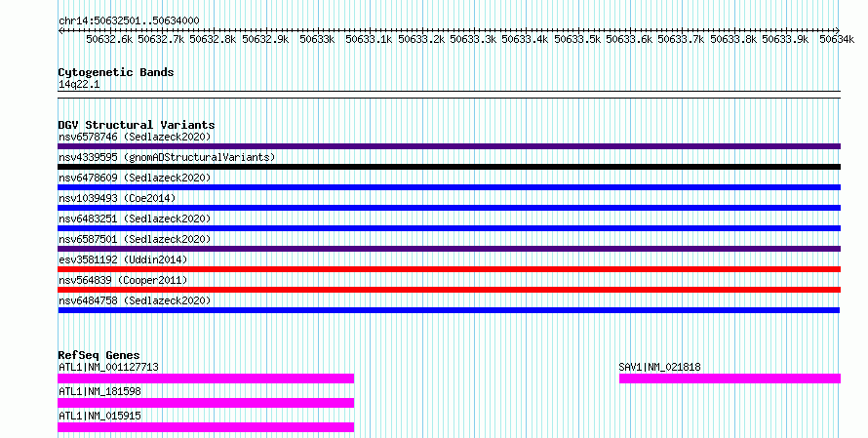The width and height of the screenshot is (868, 438).
Task: Click the 50633.4k ruler tick label
Action: (x=526, y=39)
